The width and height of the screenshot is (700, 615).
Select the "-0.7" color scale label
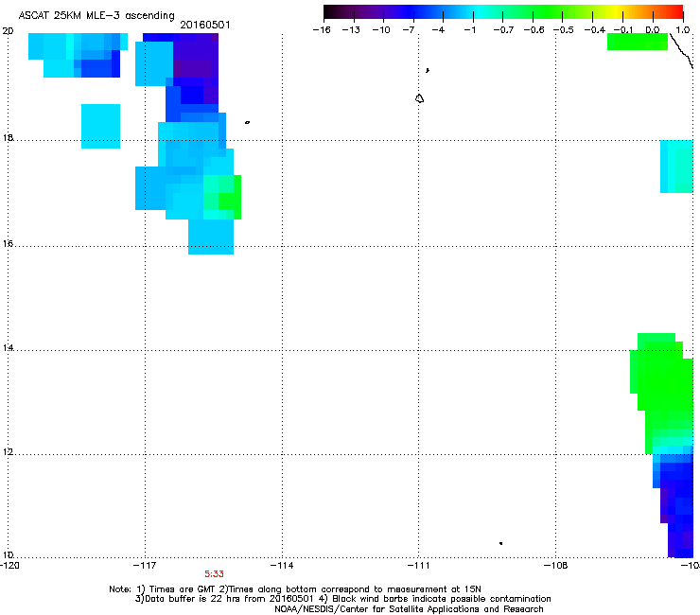(503, 30)
